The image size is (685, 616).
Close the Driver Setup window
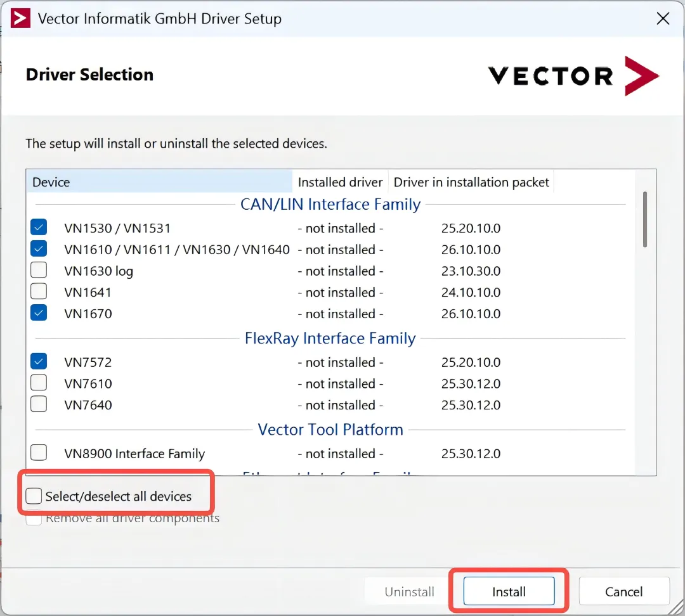click(663, 18)
